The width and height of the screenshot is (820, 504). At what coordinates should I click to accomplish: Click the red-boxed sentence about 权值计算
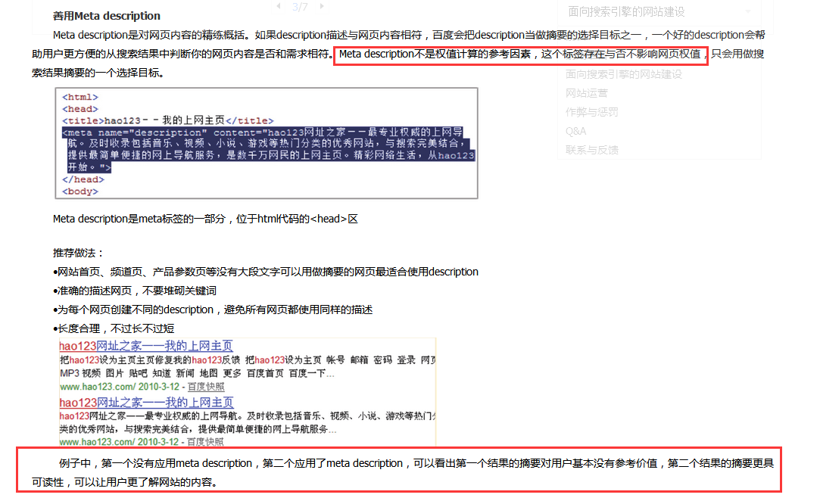520,54
